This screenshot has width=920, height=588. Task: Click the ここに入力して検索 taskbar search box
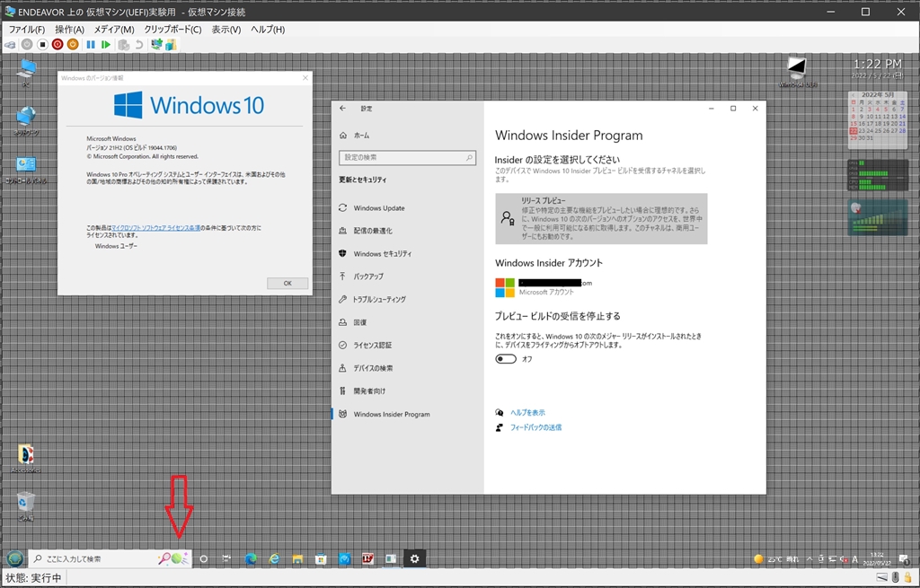pyautogui.click(x=110, y=558)
